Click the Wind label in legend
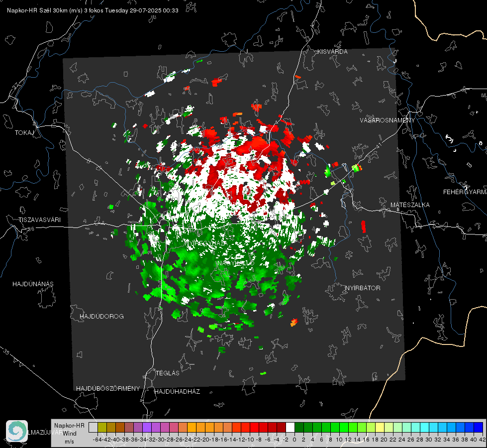The width and height of the screenshot is (487, 448). click(70, 434)
